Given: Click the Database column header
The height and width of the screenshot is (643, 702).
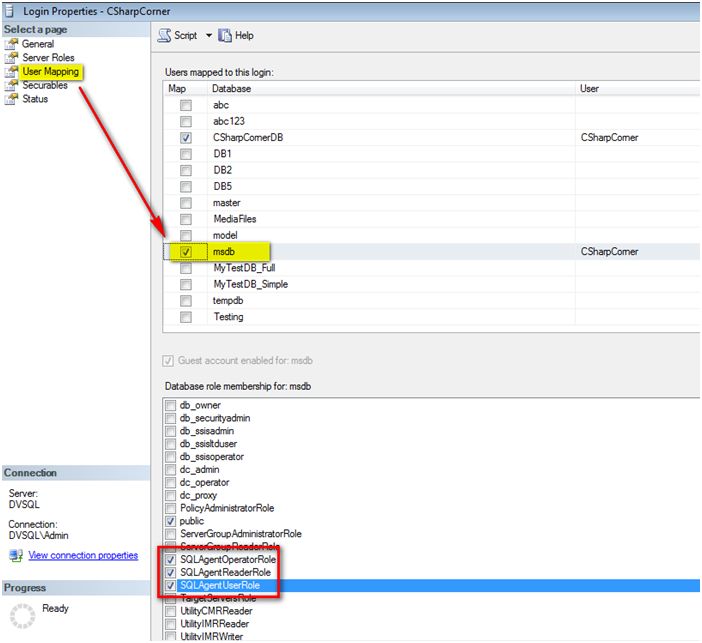Looking at the screenshot, I should [x=391, y=89].
